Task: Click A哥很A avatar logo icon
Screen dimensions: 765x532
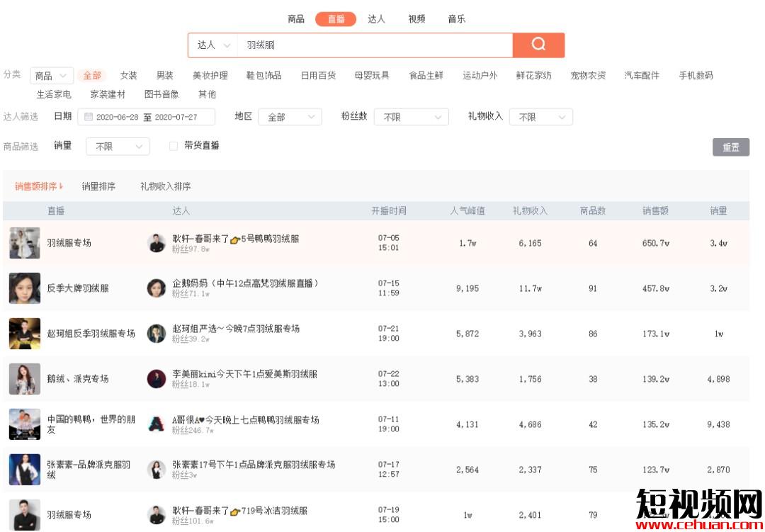Action: point(157,424)
